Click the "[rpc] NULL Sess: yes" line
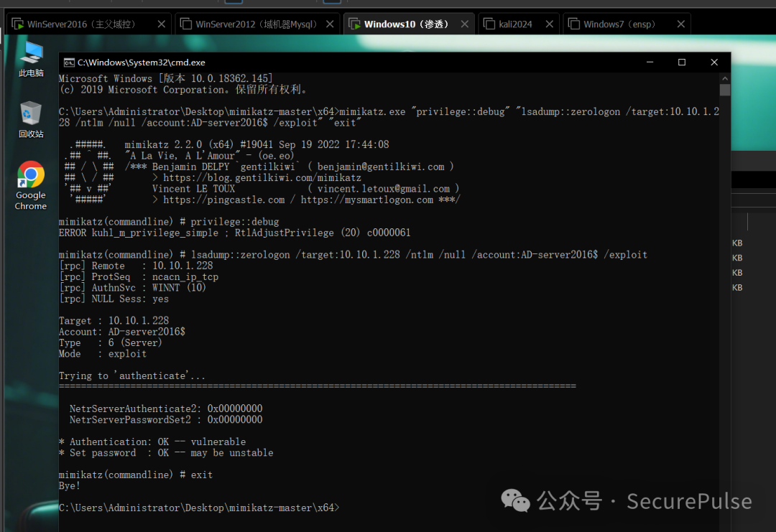The width and height of the screenshot is (776, 532). (x=114, y=299)
